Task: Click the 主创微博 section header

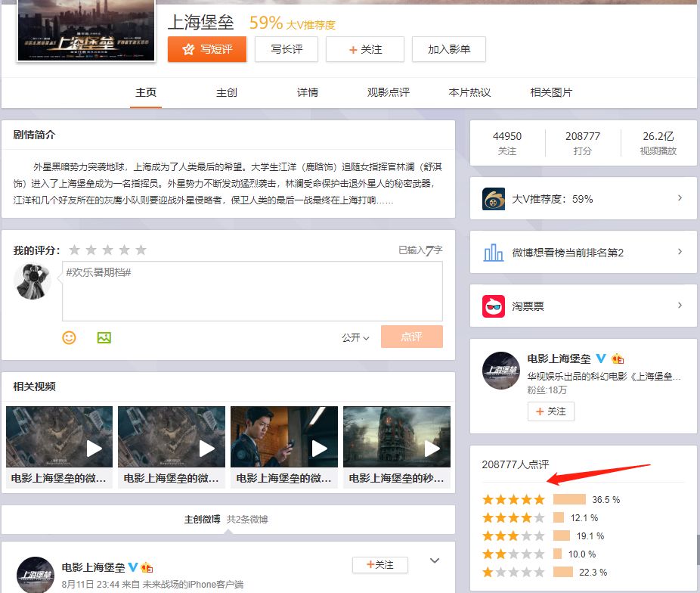Action: click(202, 519)
